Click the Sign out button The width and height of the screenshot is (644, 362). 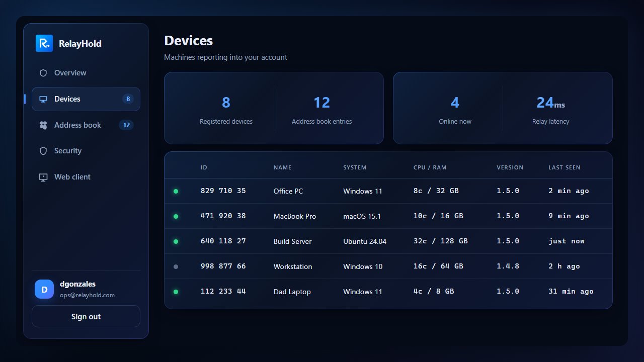click(86, 316)
